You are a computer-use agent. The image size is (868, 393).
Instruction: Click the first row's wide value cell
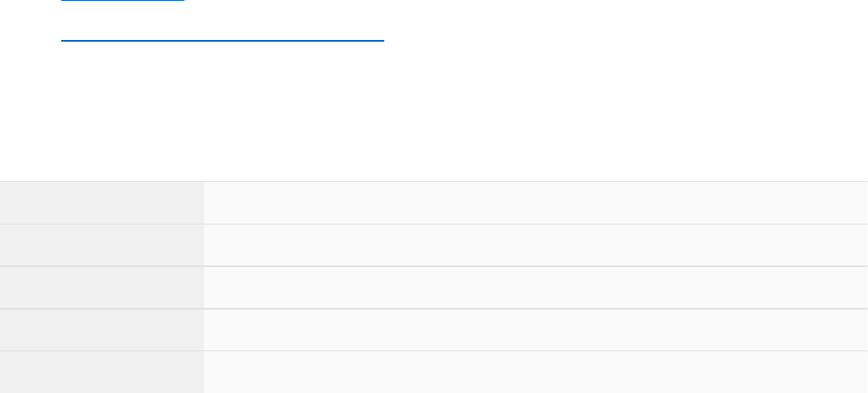[x=536, y=203]
